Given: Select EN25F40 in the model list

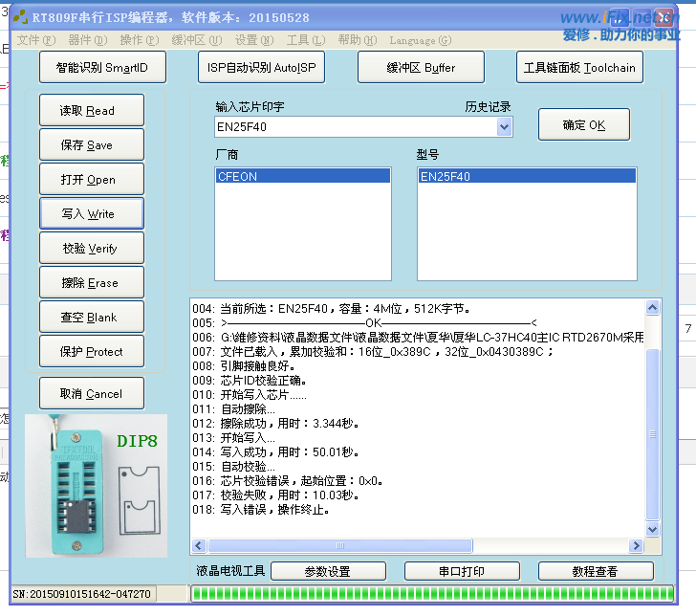Looking at the screenshot, I should (x=526, y=176).
